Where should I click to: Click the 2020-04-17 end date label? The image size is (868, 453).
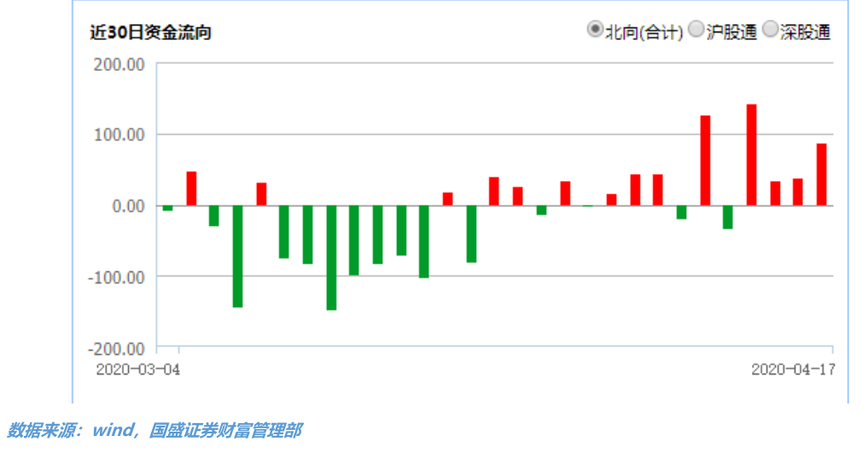tap(793, 369)
